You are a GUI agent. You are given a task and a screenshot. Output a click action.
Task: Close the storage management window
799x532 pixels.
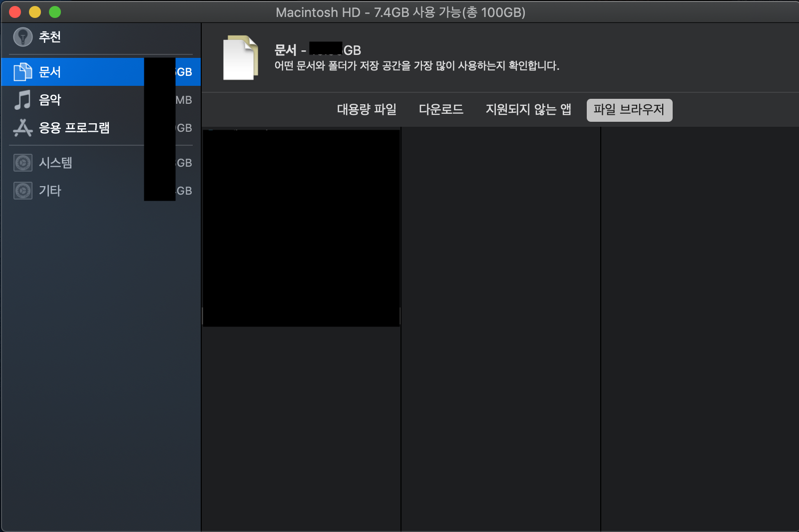(x=15, y=12)
